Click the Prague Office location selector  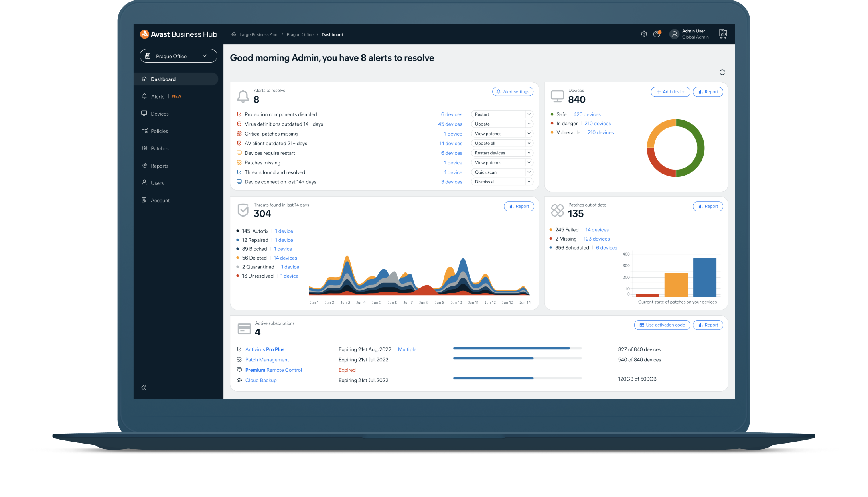(x=176, y=56)
